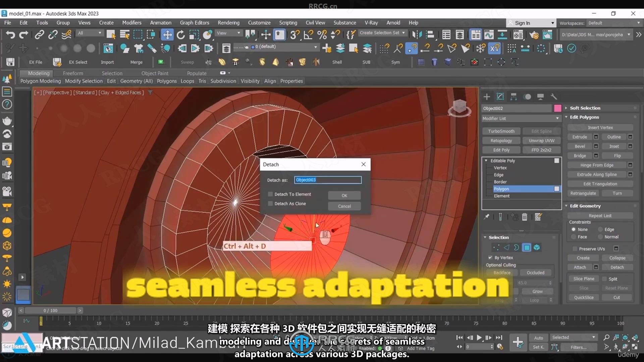Open the All selection filter dropdown

[x=90, y=33]
